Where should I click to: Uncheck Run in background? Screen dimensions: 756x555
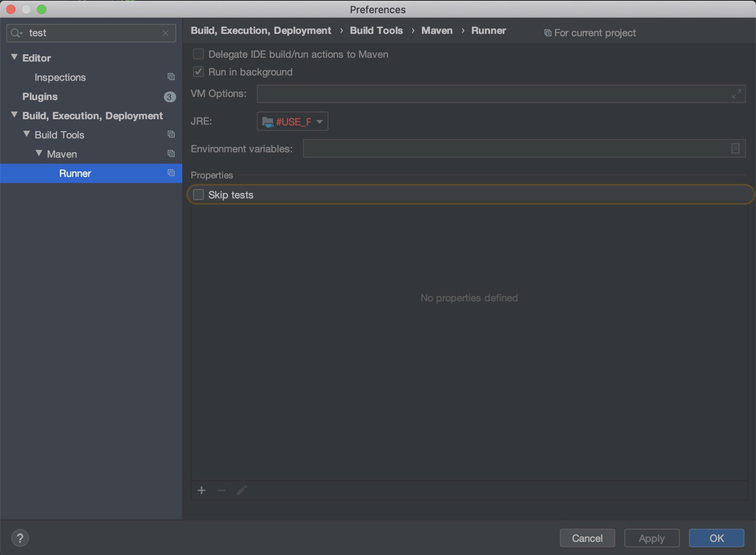tap(198, 72)
